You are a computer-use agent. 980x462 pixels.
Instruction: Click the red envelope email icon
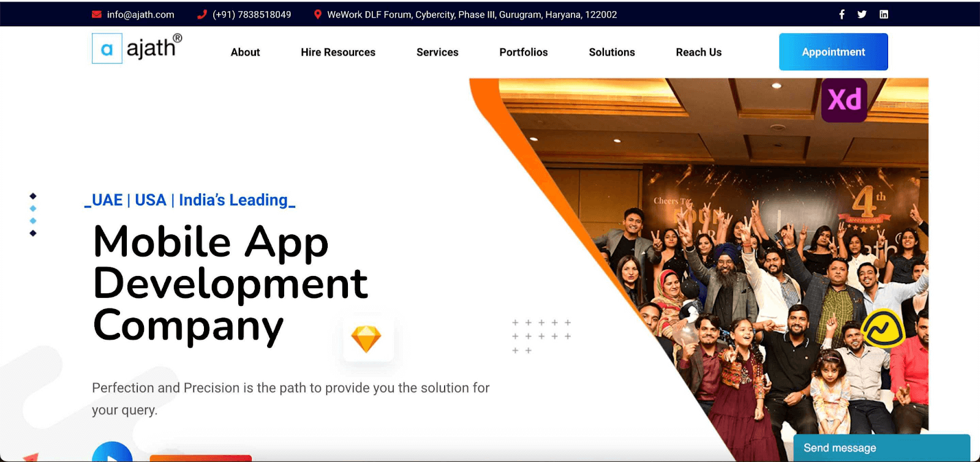click(x=97, y=14)
